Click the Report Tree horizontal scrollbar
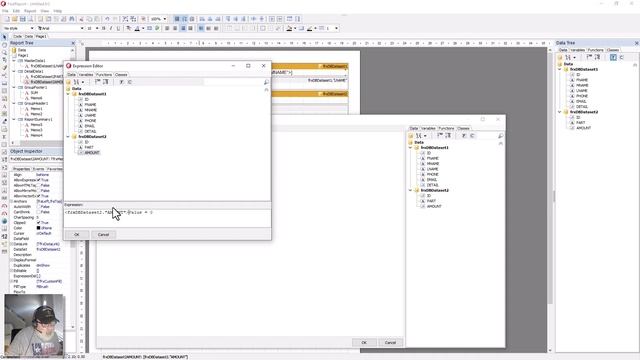The height and width of the screenshot is (360, 640). coord(41,143)
